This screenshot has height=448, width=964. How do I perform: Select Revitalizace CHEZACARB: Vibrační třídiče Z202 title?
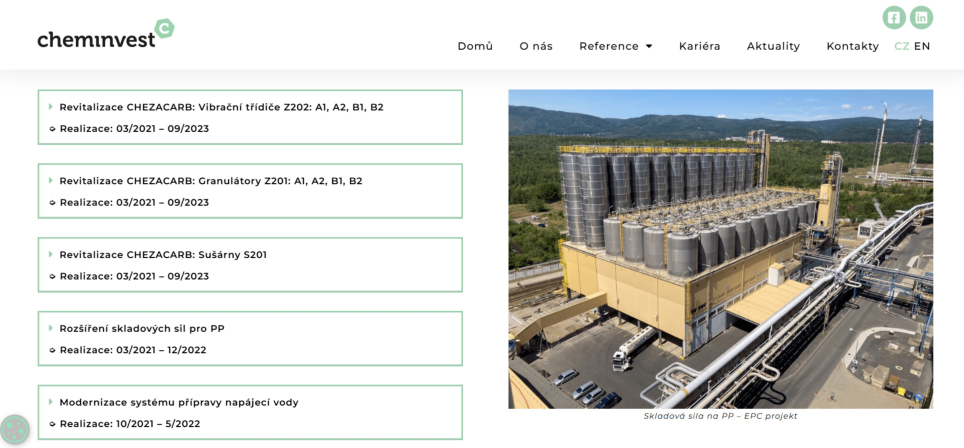[221, 107]
